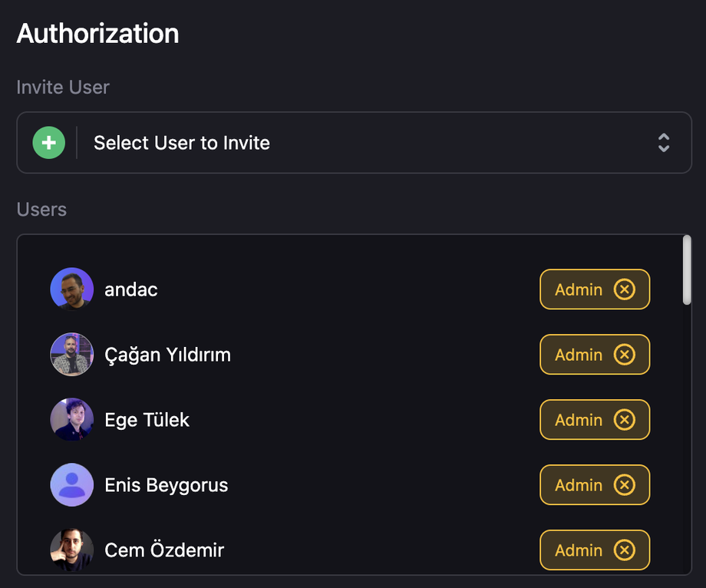This screenshot has width=706, height=588.
Task: Remove andac's Admin role with X icon
Action: (x=625, y=289)
